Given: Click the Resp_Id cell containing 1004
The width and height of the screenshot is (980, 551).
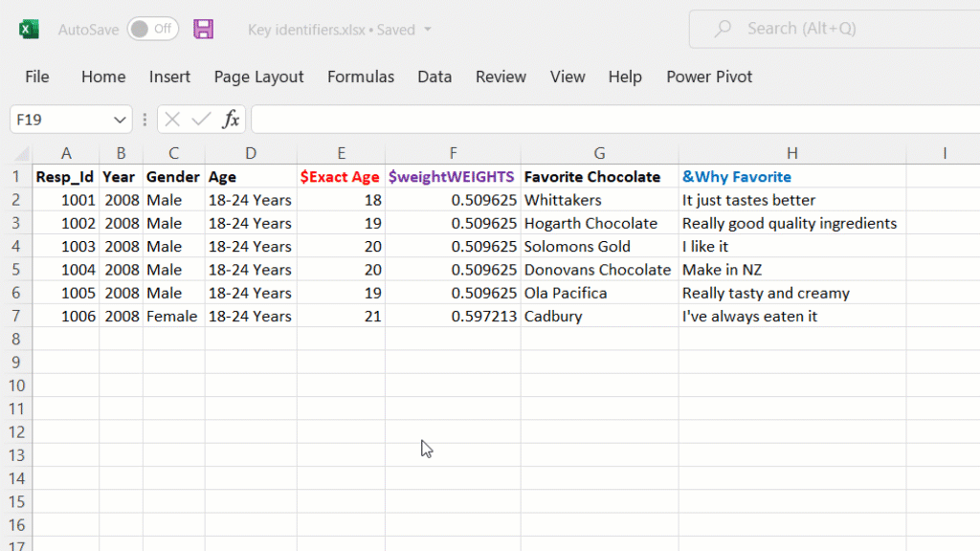Looking at the screenshot, I should pos(66,270).
